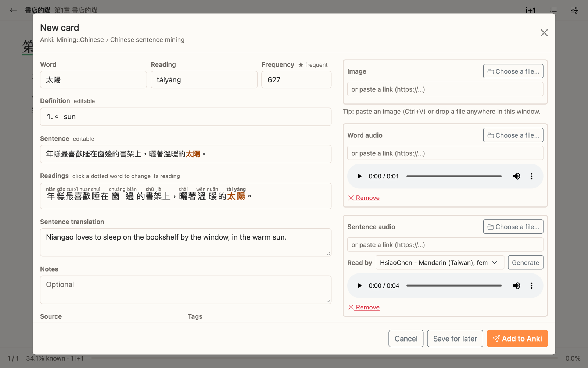Edit the Definition field
588x368 pixels.
click(x=186, y=117)
